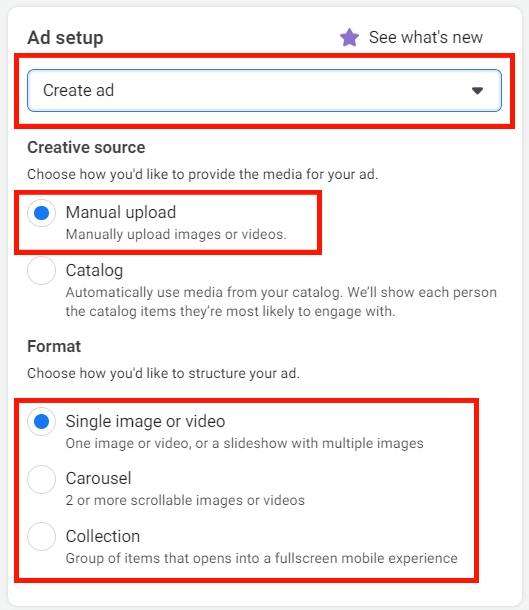Select the Manual upload radio circle
This screenshot has width=529, height=610.
click(x=41, y=213)
